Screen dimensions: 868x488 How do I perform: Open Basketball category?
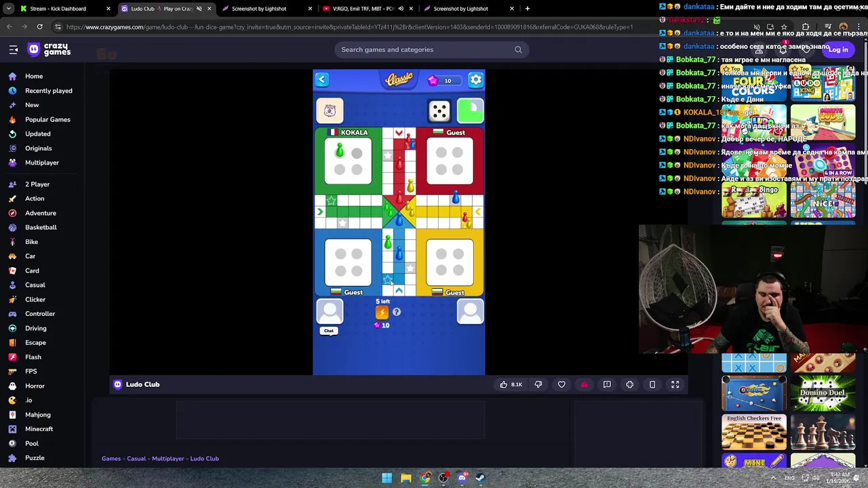point(41,228)
